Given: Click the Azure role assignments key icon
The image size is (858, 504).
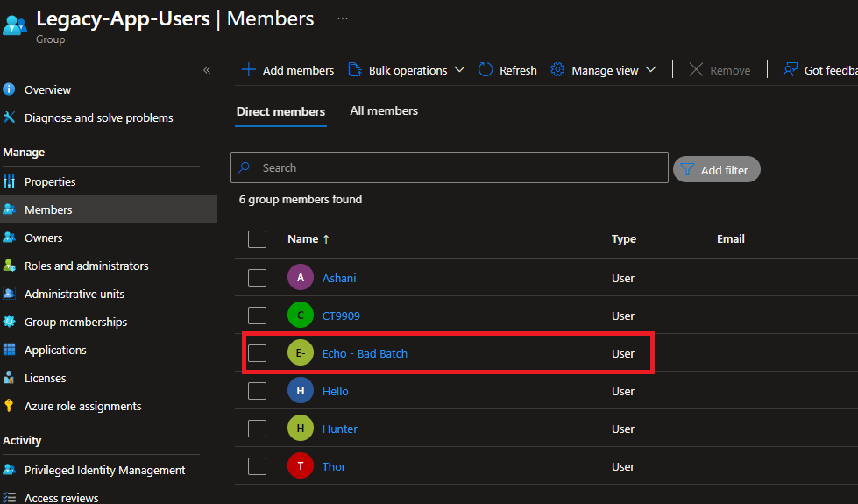Looking at the screenshot, I should coord(10,406).
